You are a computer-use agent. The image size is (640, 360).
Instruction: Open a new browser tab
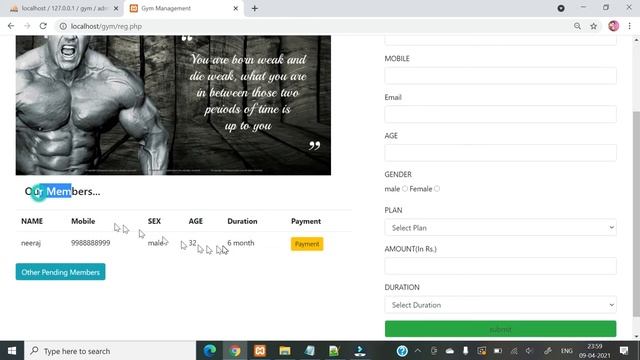255,8
